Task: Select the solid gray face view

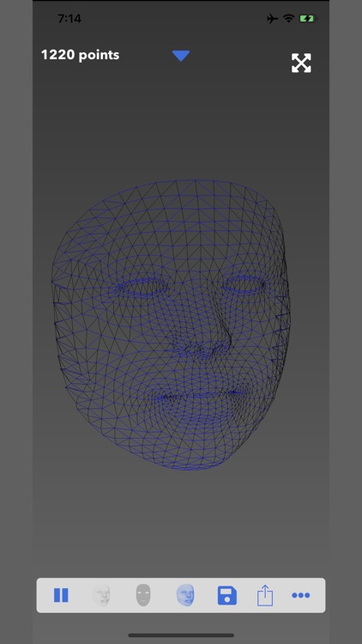Action: [143, 595]
